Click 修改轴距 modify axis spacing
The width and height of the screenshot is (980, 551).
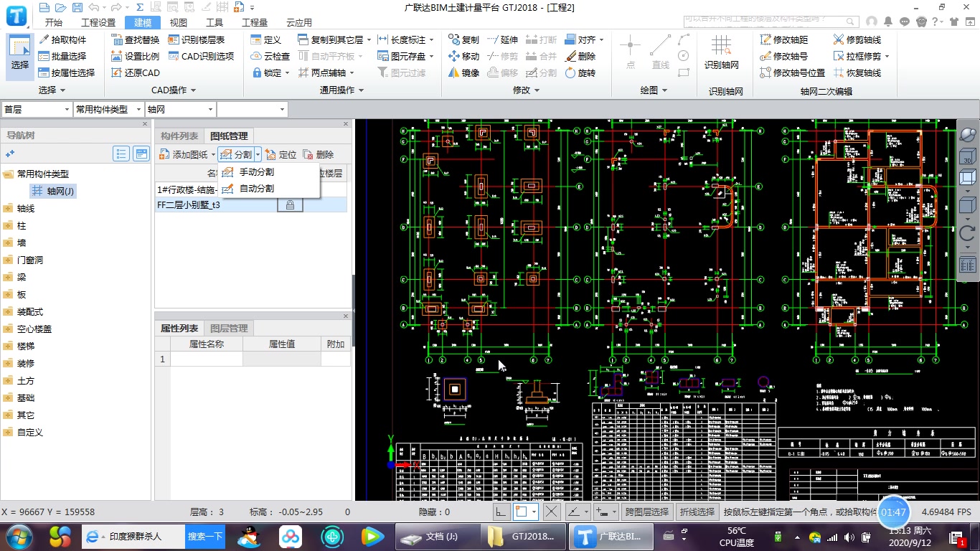[x=784, y=40]
